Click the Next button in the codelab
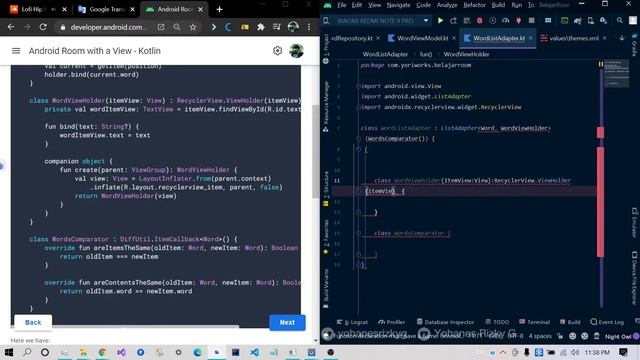The width and height of the screenshot is (640, 360). (x=287, y=322)
